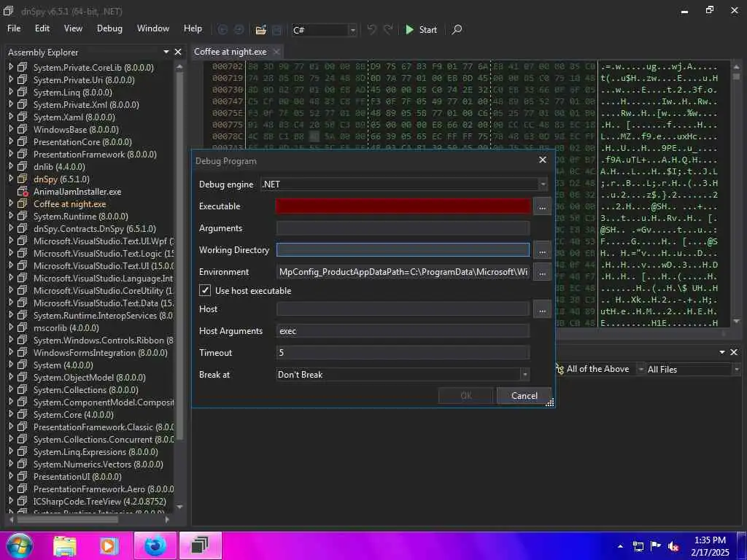747x560 pixels.
Task: Select ICSharpCode.TreeView (4.2.0.8752) tree item
Action: point(99,501)
